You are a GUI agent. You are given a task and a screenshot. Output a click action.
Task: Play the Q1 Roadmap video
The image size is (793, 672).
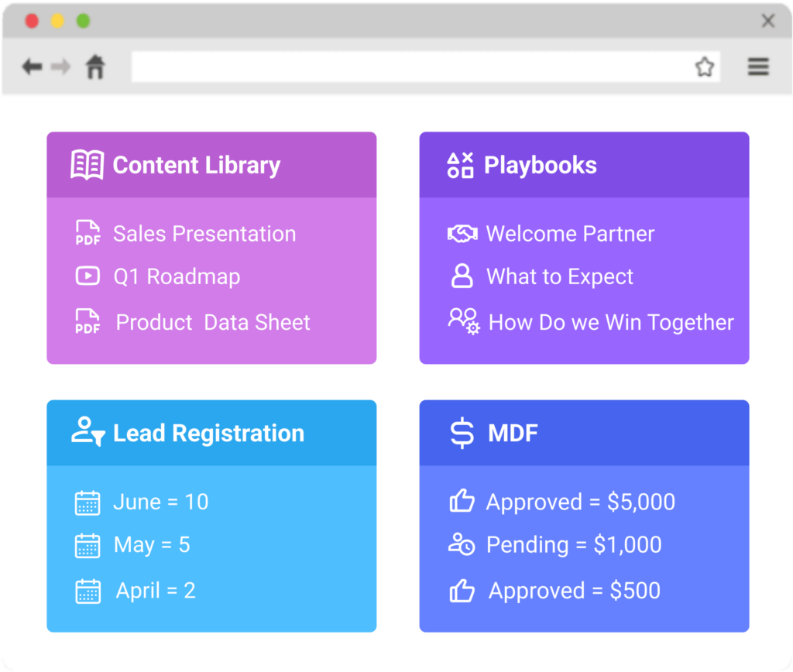tap(177, 276)
